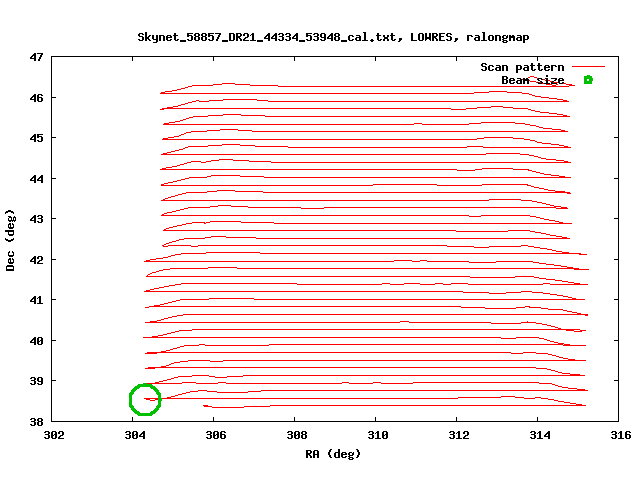Select the 'Scan pattern' legend label
Screen dimensions: 640x480
[x=522, y=67]
